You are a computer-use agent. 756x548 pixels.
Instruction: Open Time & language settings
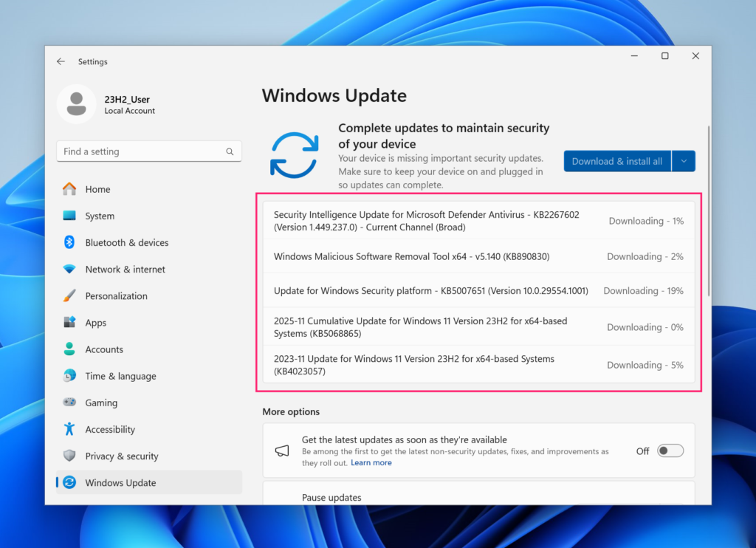pos(149,376)
